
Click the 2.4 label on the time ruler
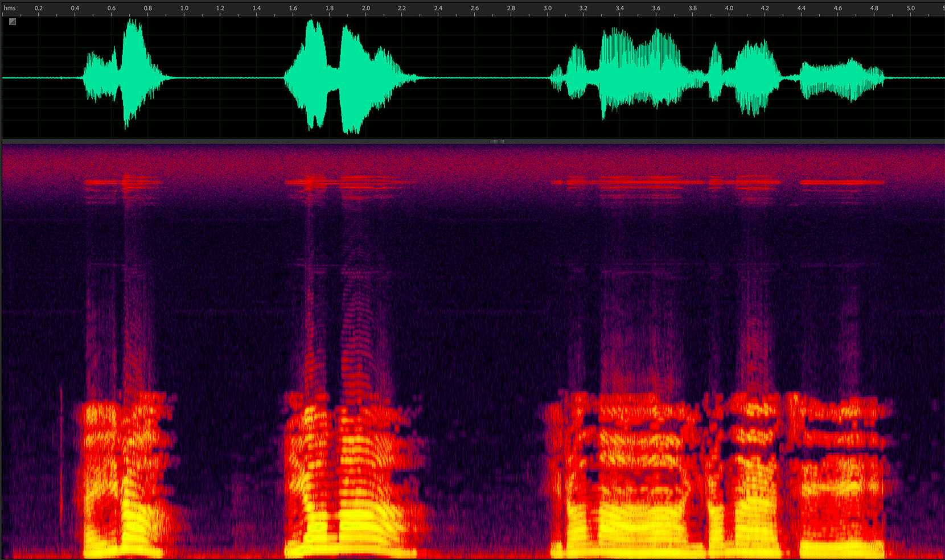[x=438, y=9]
